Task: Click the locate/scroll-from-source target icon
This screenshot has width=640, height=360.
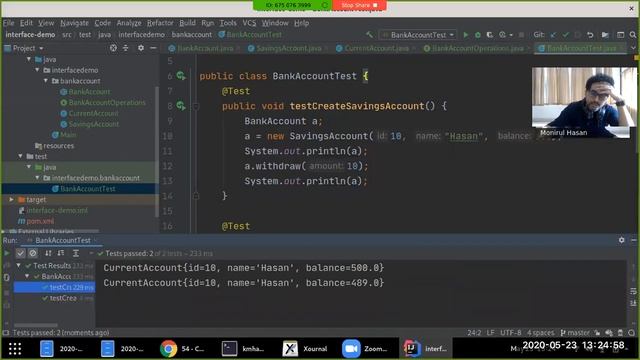Action: (x=113, y=48)
